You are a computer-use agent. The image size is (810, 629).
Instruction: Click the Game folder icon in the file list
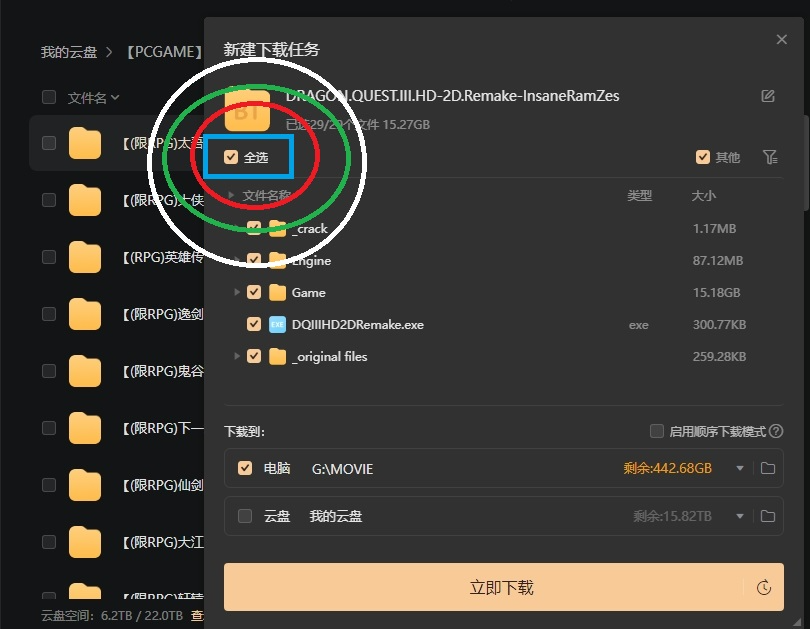click(x=279, y=292)
